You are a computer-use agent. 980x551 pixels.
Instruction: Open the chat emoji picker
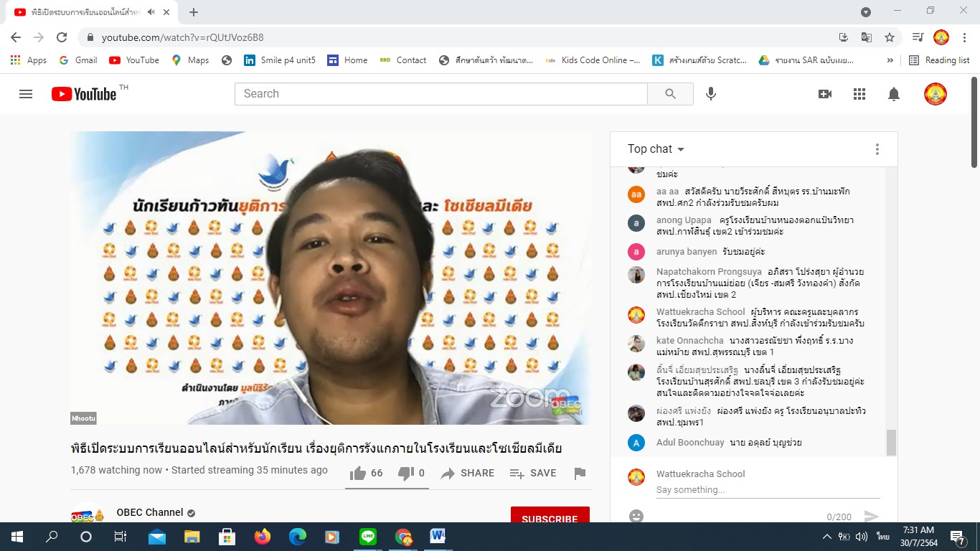[636, 516]
